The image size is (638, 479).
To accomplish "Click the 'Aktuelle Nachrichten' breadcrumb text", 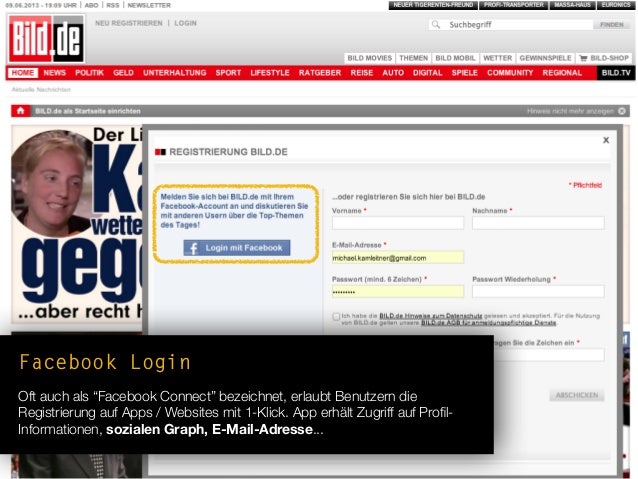I will 41,90.
